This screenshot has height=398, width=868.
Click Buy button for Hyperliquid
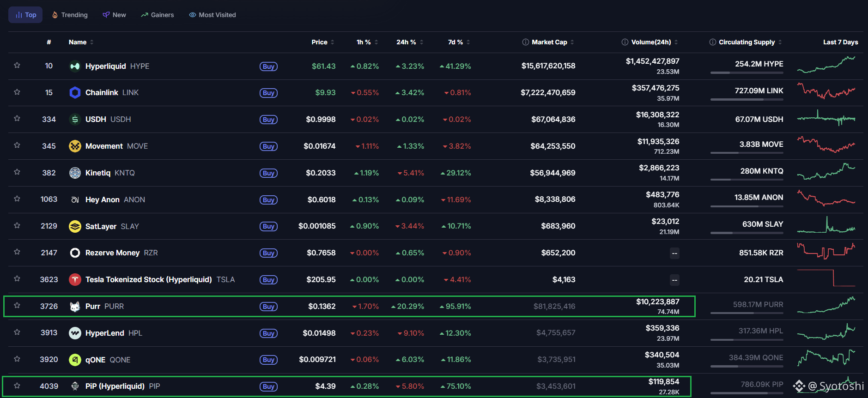(268, 66)
